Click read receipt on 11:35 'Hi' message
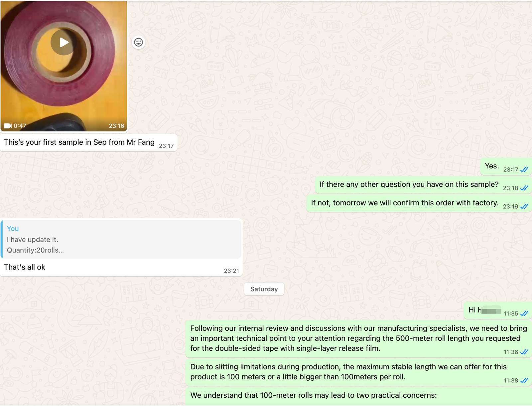The image size is (532, 406). tap(524, 313)
